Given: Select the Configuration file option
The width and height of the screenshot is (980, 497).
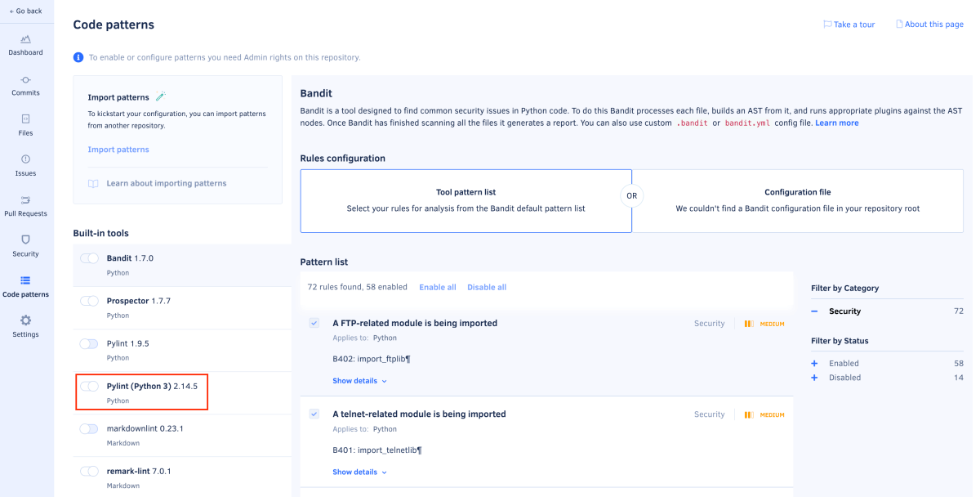Looking at the screenshot, I should tap(798, 200).
